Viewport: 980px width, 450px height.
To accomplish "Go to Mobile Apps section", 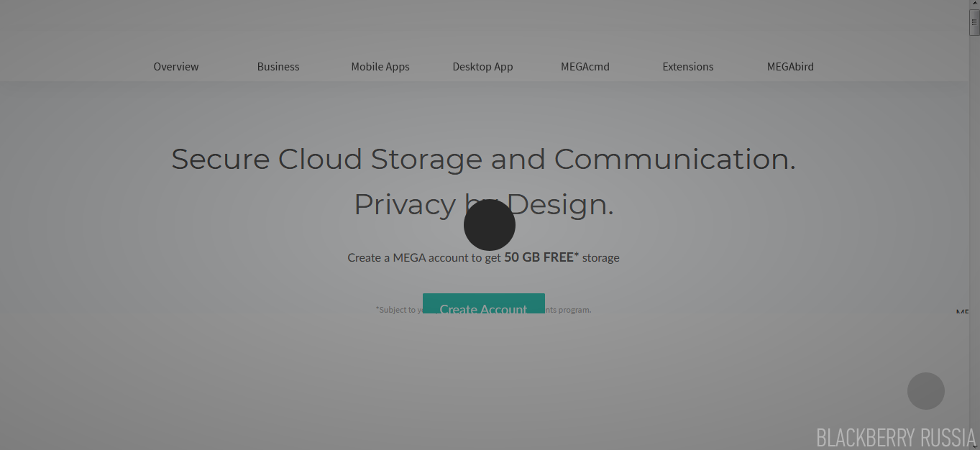I will coord(380,67).
